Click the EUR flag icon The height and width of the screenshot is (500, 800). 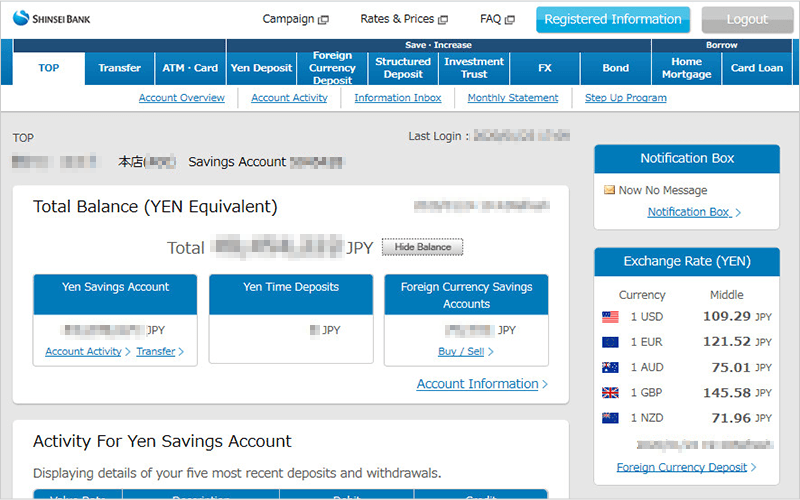[x=610, y=341]
